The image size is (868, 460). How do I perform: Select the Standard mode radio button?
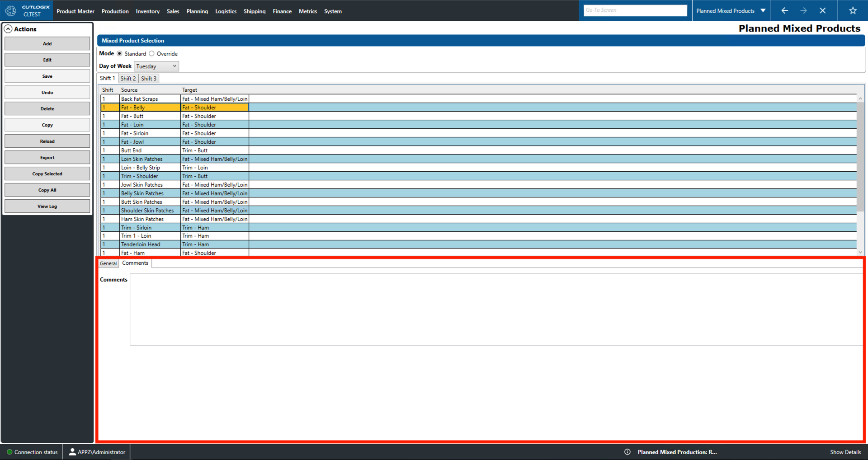pyautogui.click(x=119, y=53)
